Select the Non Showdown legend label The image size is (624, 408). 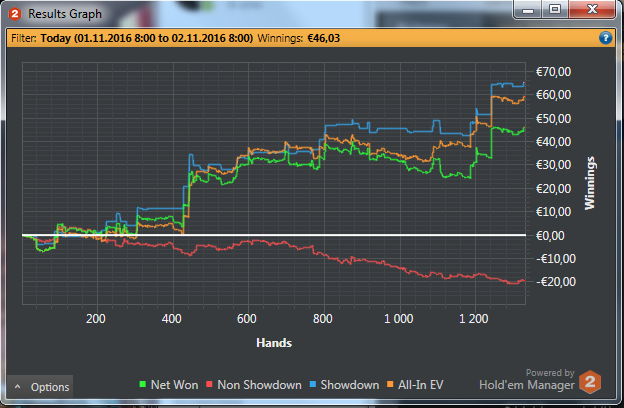(259, 385)
